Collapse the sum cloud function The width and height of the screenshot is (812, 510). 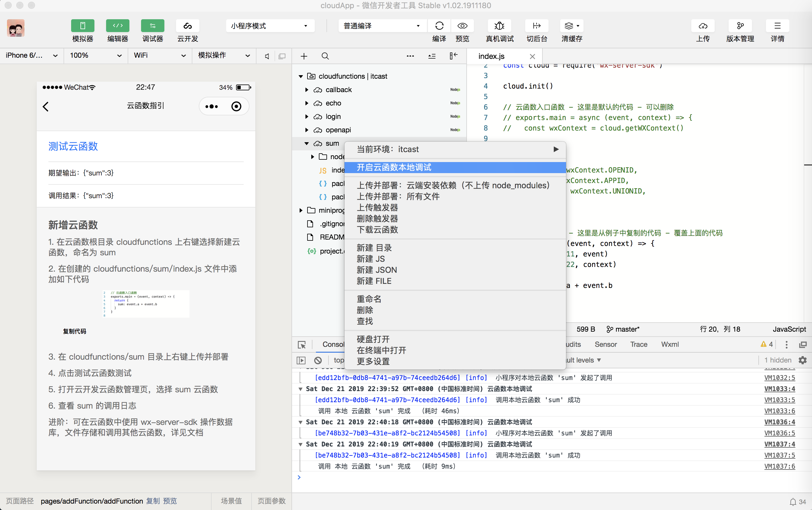point(307,144)
